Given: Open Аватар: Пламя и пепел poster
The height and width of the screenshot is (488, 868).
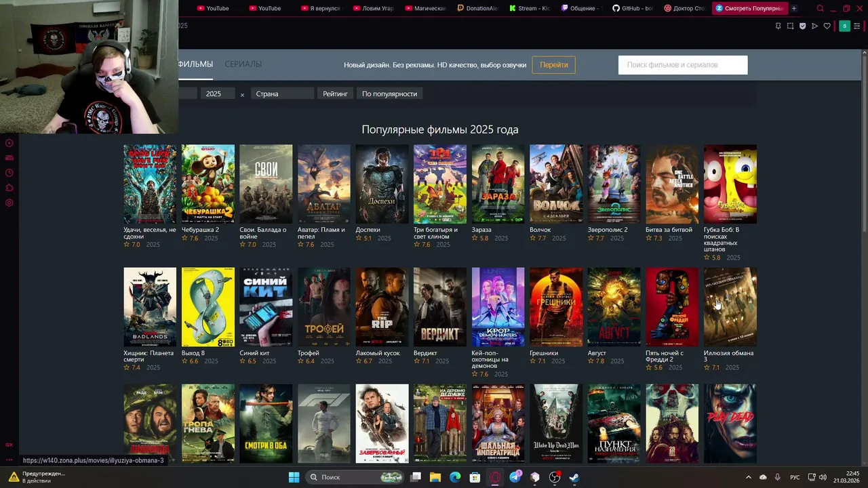Looking at the screenshot, I should coord(324,184).
